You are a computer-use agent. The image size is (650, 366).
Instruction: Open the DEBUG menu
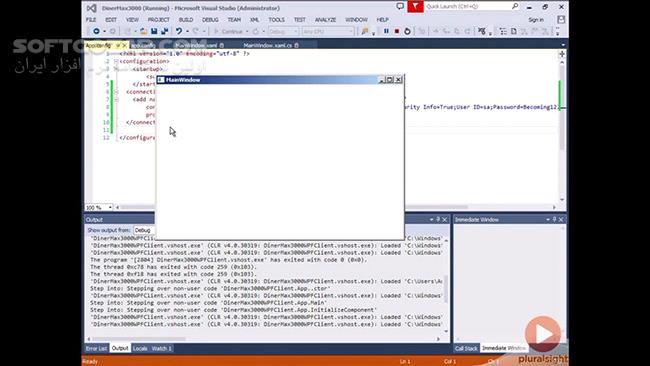(210, 19)
